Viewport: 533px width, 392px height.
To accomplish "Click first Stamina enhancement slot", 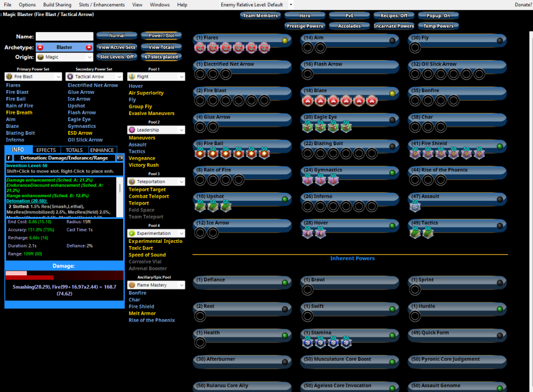I will coord(308,343).
